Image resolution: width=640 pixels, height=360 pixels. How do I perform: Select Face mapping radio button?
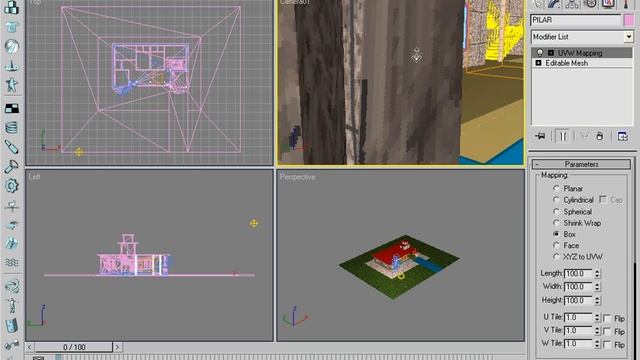[x=556, y=245]
